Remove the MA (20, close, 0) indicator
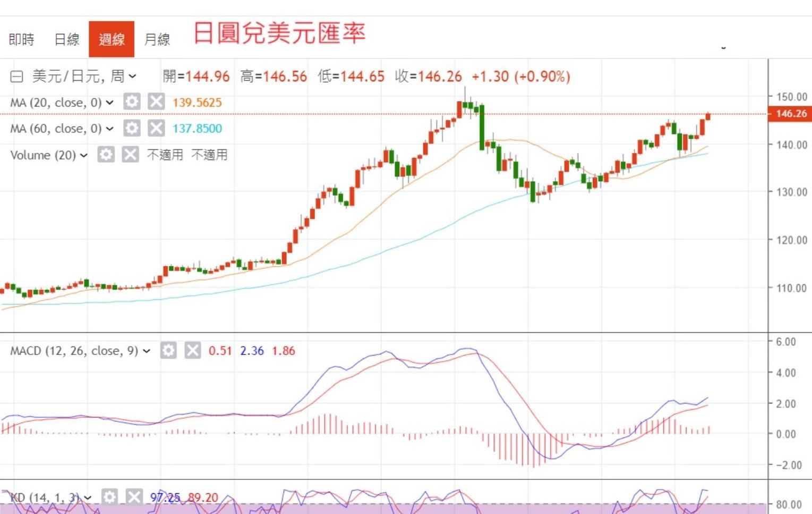 [x=156, y=102]
